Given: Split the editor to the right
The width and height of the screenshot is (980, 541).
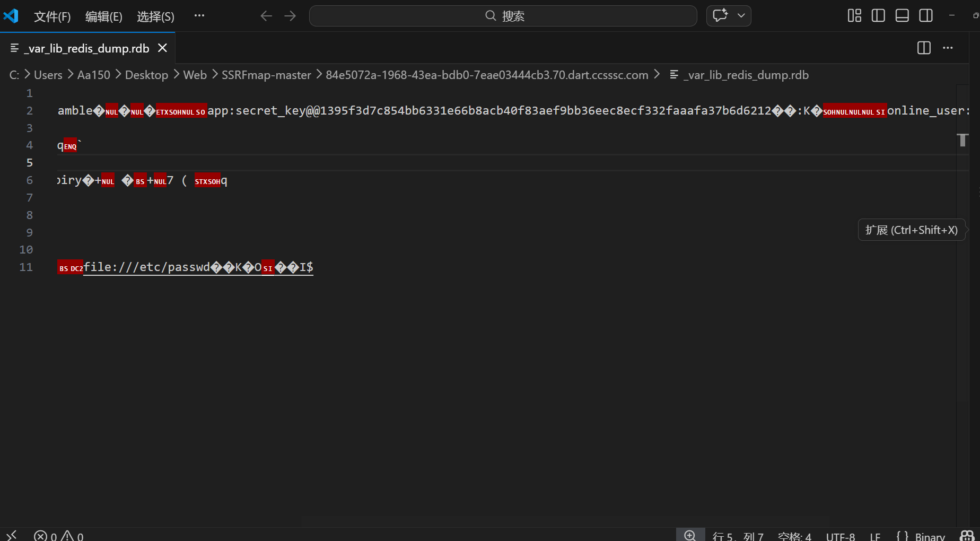Looking at the screenshot, I should pos(924,48).
